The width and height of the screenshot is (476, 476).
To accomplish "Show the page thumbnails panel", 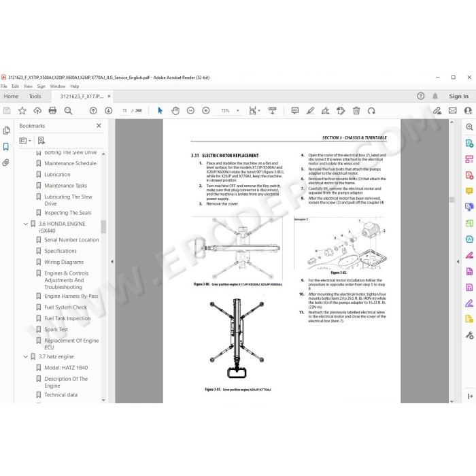I will [6, 131].
